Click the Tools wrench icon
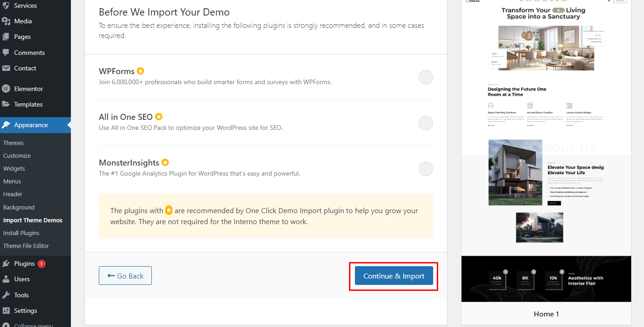 point(6,295)
